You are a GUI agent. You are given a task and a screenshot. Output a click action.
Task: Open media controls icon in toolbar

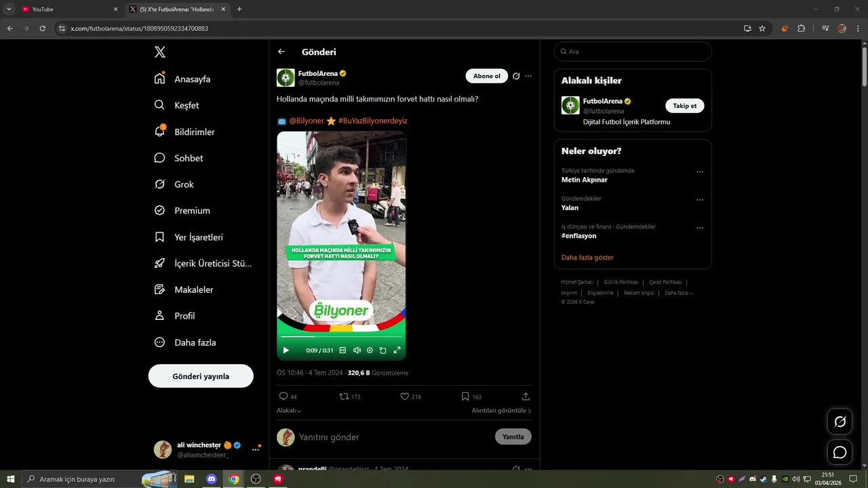(825, 28)
